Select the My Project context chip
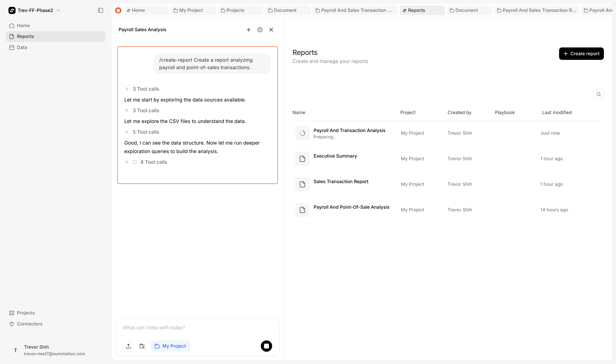The height and width of the screenshot is (364, 616). coord(170,346)
